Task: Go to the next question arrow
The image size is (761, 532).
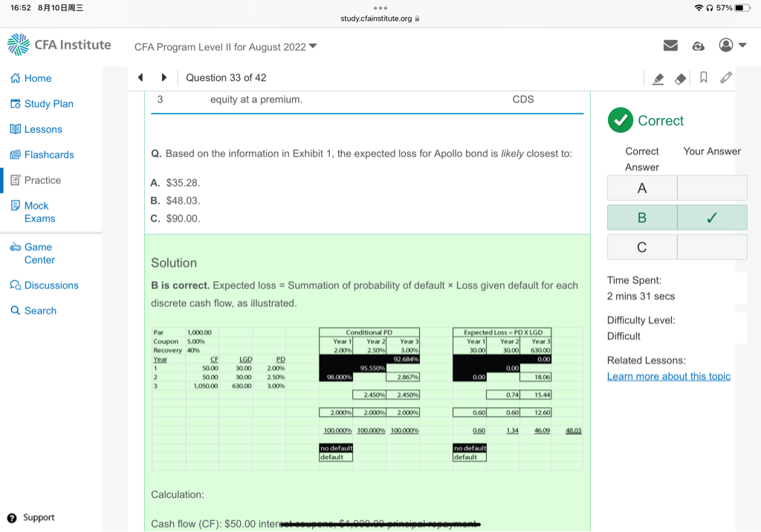Action: point(164,77)
